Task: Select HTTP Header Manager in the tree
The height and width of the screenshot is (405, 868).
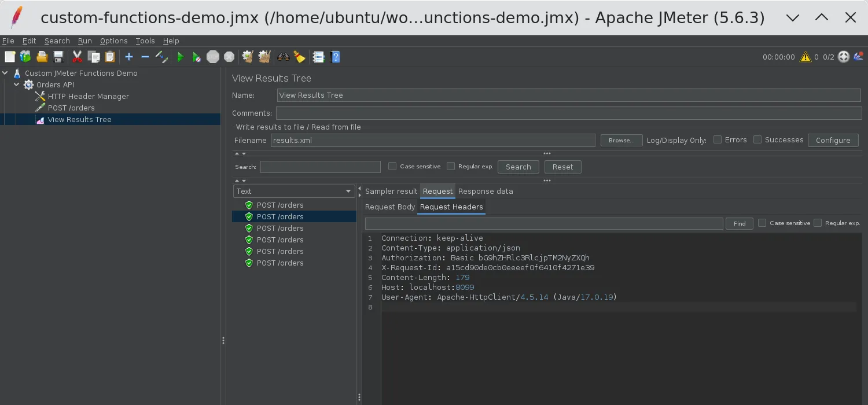Action: [x=88, y=97]
